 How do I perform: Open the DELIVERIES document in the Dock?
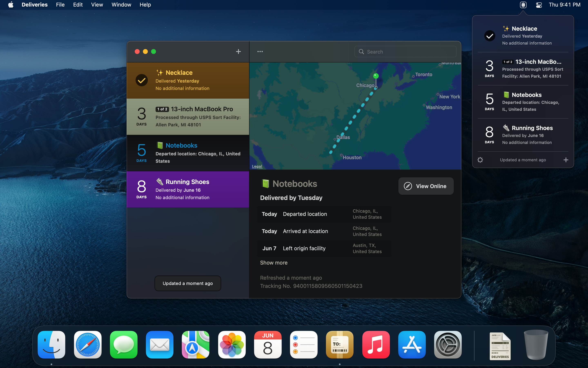(x=500, y=346)
